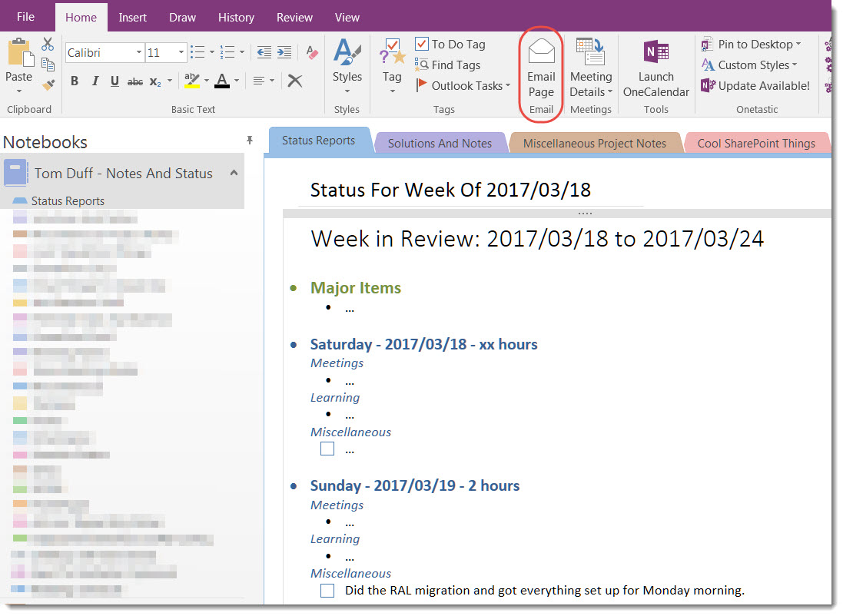Check the Saturday Miscellaneous to-do checkbox
843x616 pixels.
point(327,449)
